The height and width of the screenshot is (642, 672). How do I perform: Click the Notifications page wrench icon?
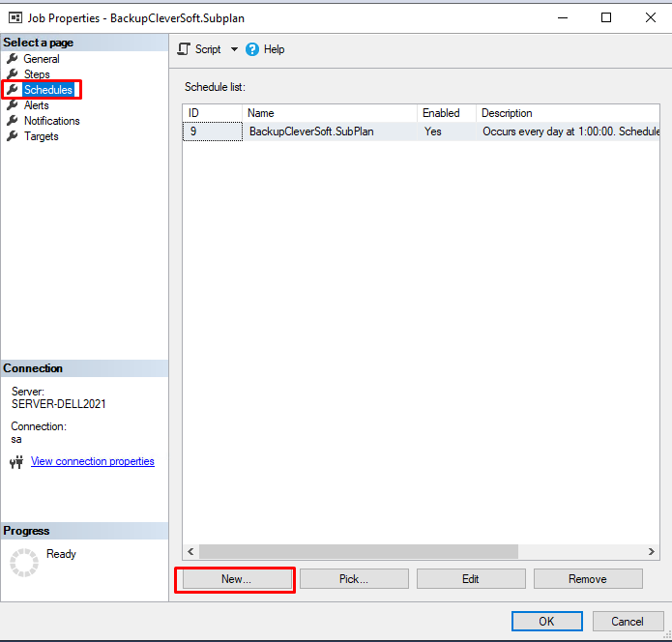(13, 121)
